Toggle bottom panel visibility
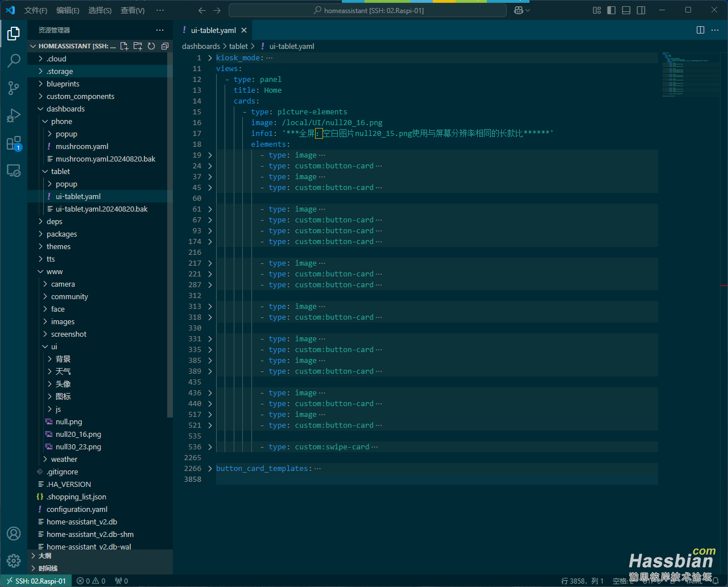This screenshot has width=728, height=587. [x=626, y=10]
